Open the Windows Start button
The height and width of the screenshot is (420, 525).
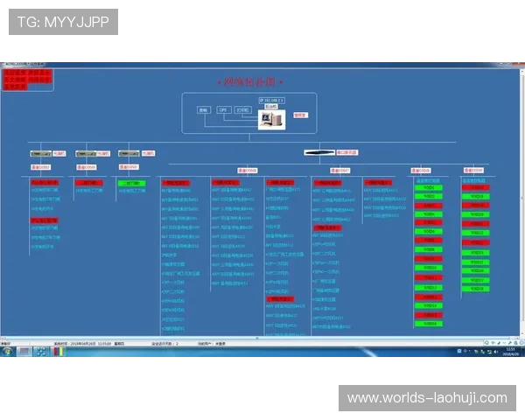click(x=9, y=351)
